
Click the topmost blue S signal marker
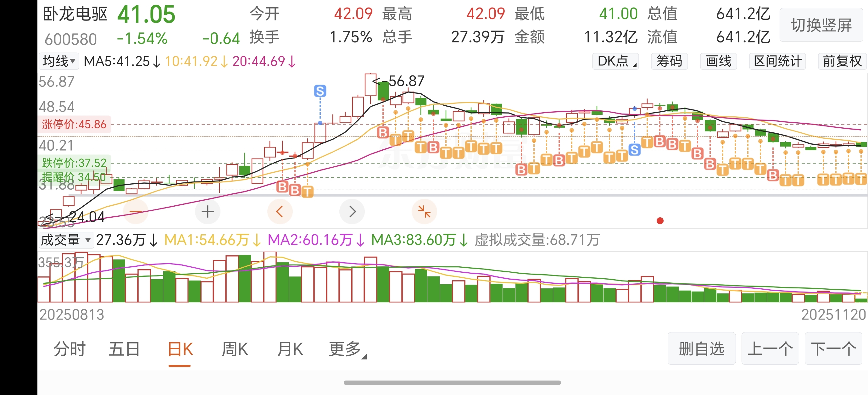pyautogui.click(x=320, y=91)
